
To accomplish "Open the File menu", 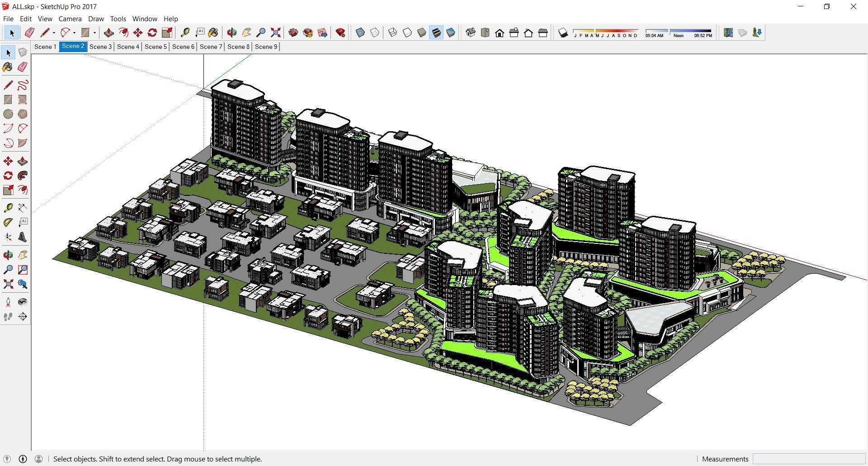I will 8,19.
